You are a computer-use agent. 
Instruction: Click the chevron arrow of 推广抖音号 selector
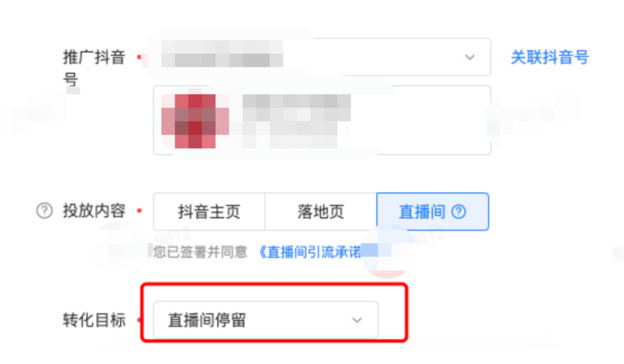click(470, 57)
